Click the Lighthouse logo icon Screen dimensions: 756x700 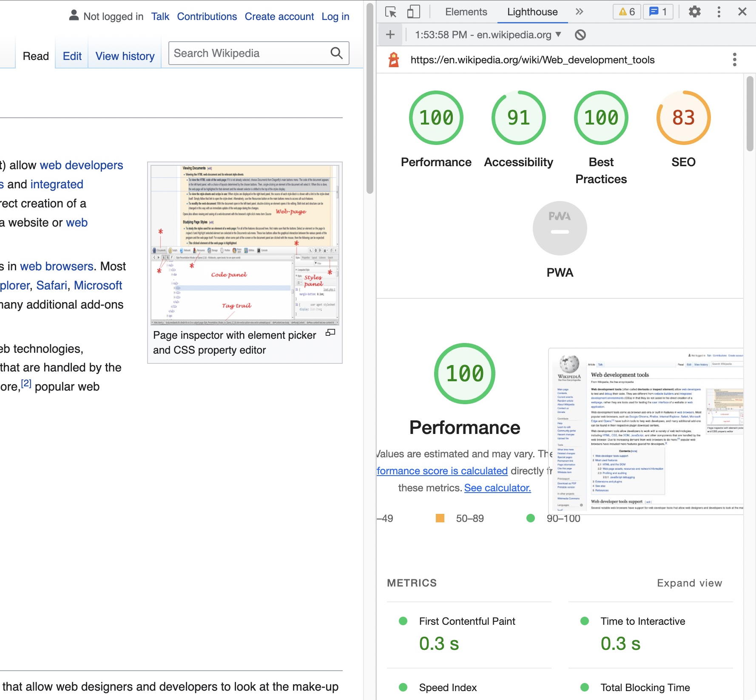(x=394, y=60)
